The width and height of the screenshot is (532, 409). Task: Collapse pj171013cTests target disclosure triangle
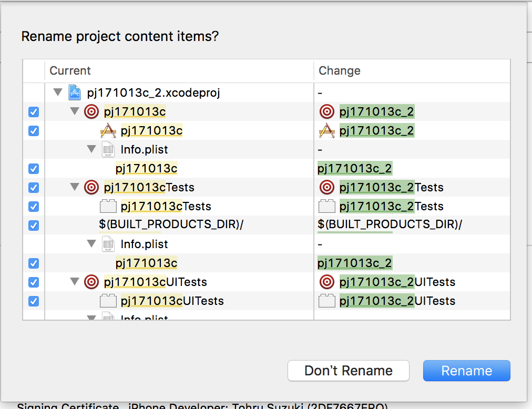(x=75, y=187)
